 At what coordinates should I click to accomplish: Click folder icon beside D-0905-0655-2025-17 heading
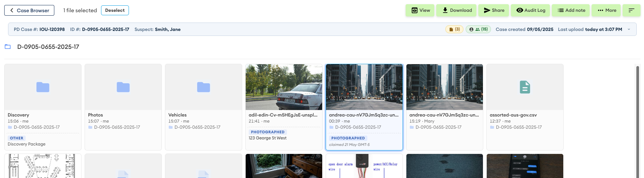tap(8, 47)
